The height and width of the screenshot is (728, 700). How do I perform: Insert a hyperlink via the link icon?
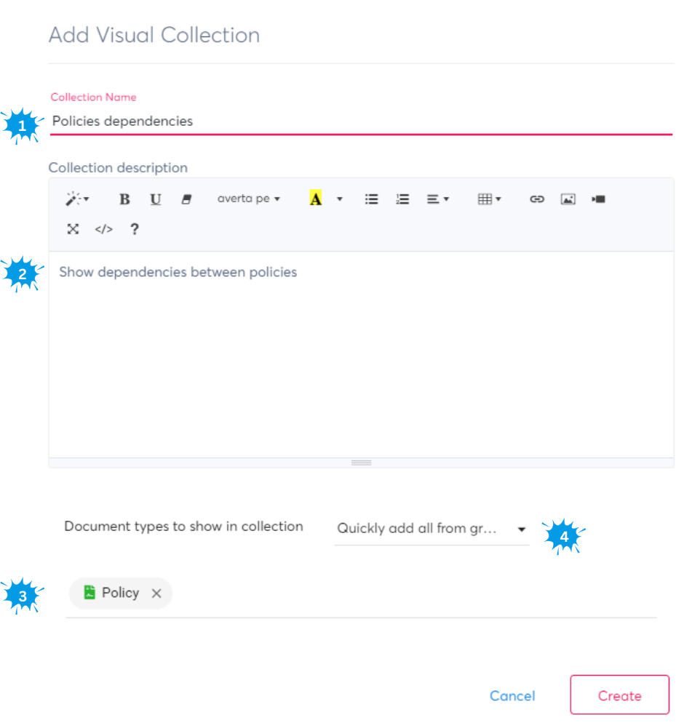click(x=537, y=199)
